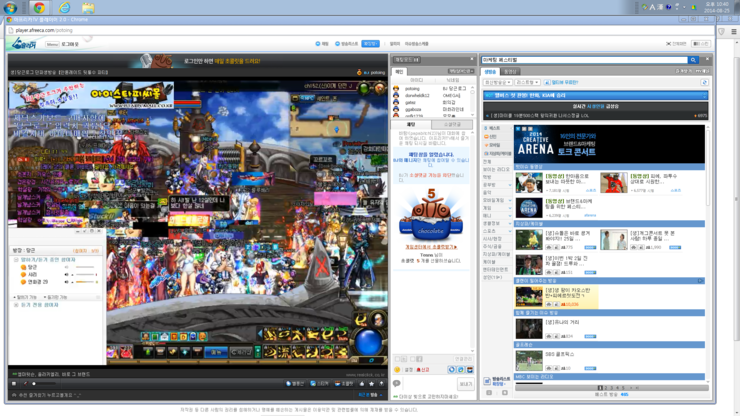Click the third gift icon in chat toolbar
Viewport: 740px width, 416px height.
(469, 370)
